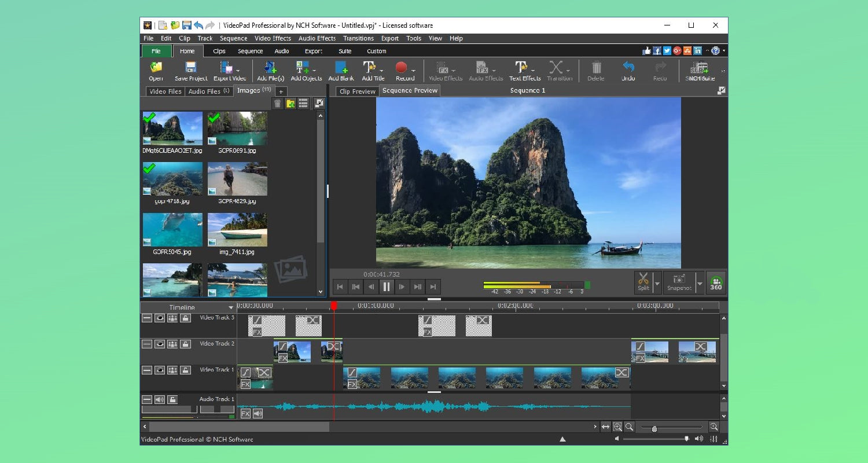Click the fade icon on the first Video Track 1 clip
Image resolution: width=868 pixels, height=463 pixels.
(x=246, y=372)
